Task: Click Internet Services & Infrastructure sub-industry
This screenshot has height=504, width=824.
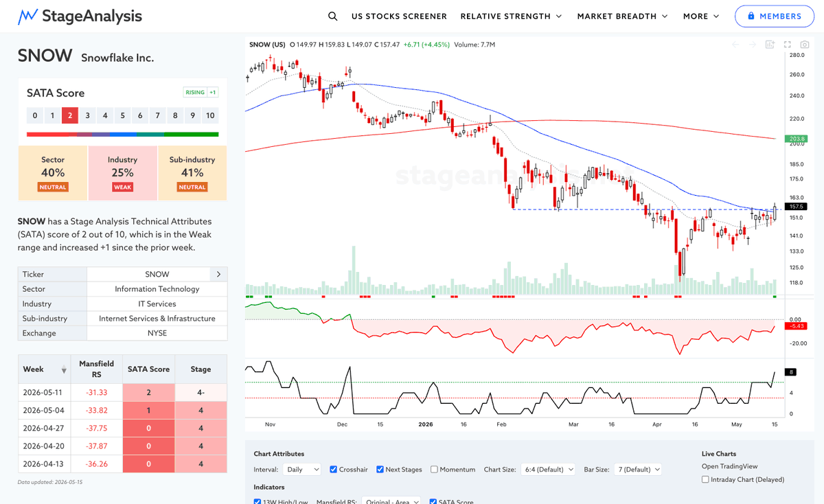Action: pos(157,319)
